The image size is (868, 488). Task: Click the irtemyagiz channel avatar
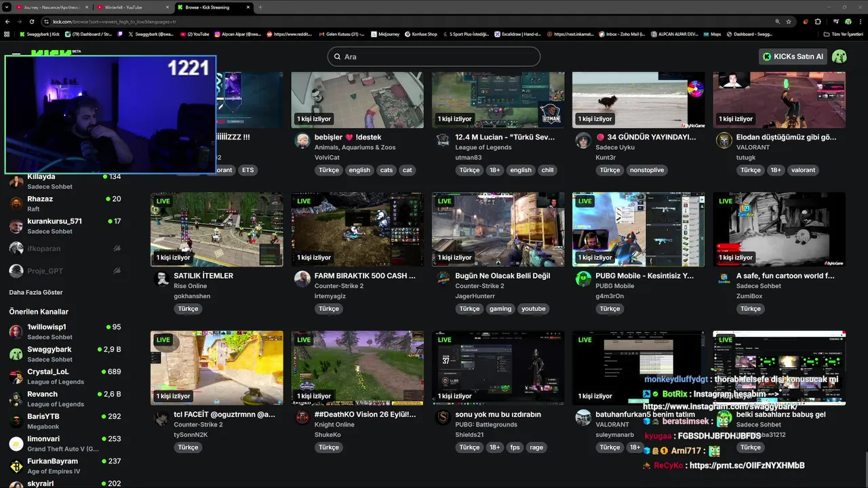pos(302,279)
